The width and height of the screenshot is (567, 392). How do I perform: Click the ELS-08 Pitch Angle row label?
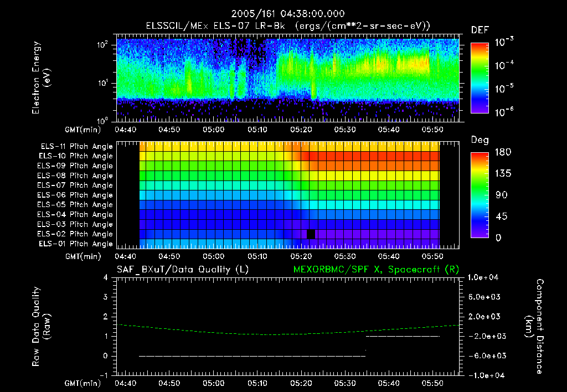pos(75,176)
